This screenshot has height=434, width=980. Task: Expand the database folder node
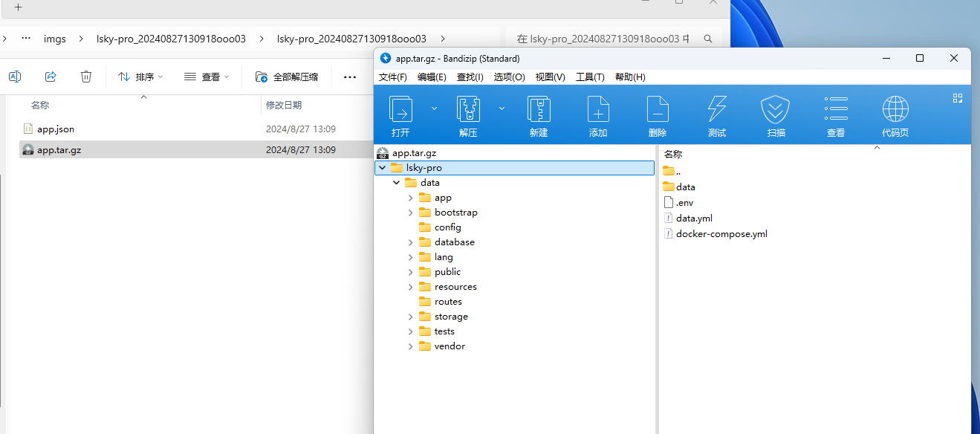pos(411,242)
